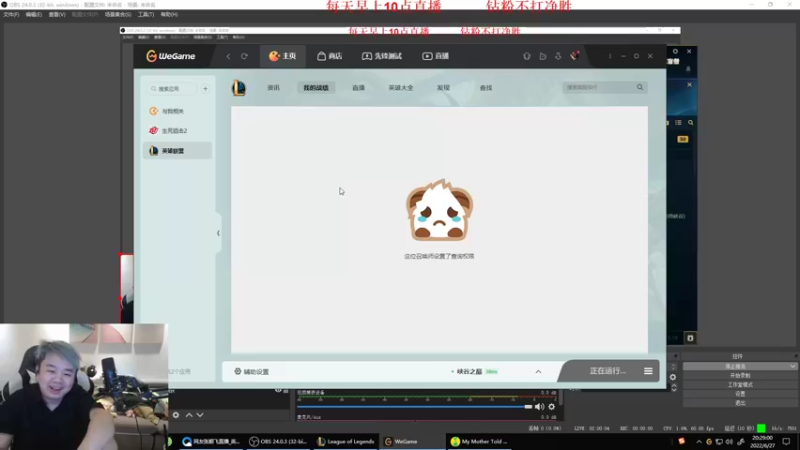Click the folder-shaped icon in WeGame header
800x450 pixels.
pyautogui.click(x=542, y=56)
